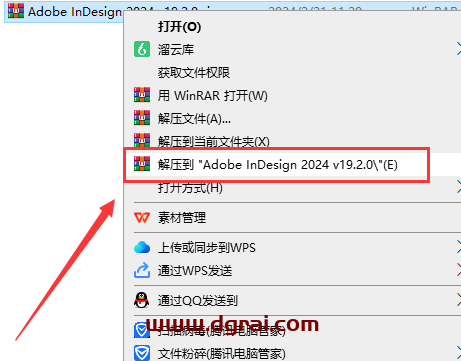461x361 pixels.
Task: Click the green 溜云库 icon
Action: coord(142,49)
